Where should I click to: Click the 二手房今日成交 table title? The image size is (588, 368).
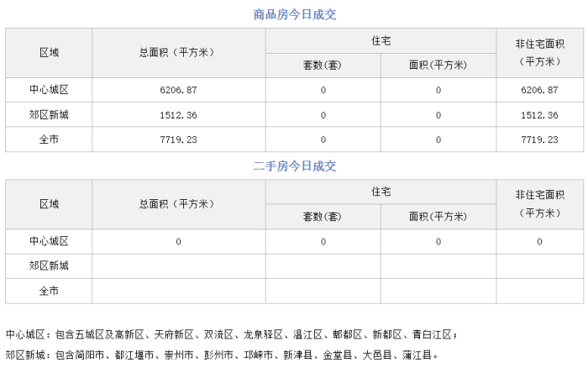(294, 166)
